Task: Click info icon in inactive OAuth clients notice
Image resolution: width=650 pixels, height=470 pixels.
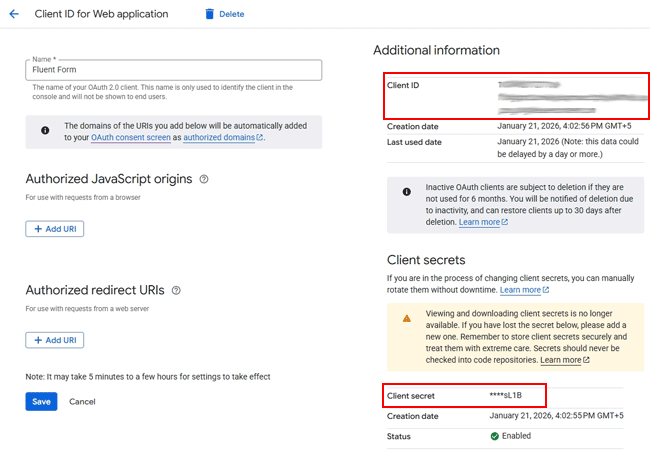Action: tap(406, 191)
